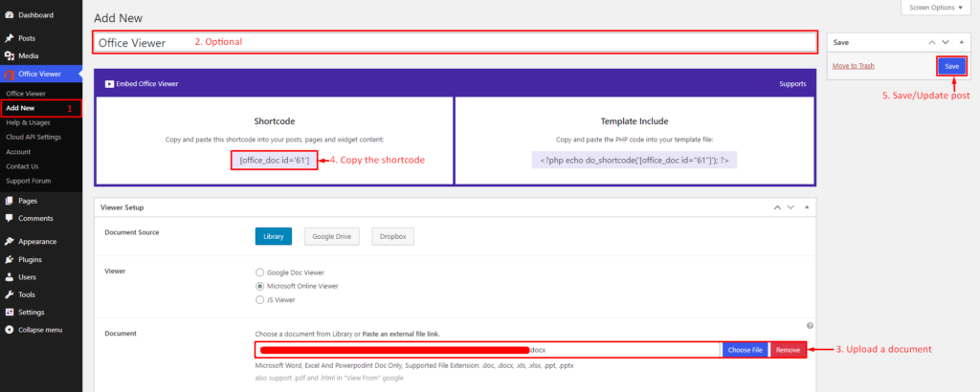The height and width of the screenshot is (392, 980).
Task: Switch document source to Google Drive
Action: click(x=332, y=237)
